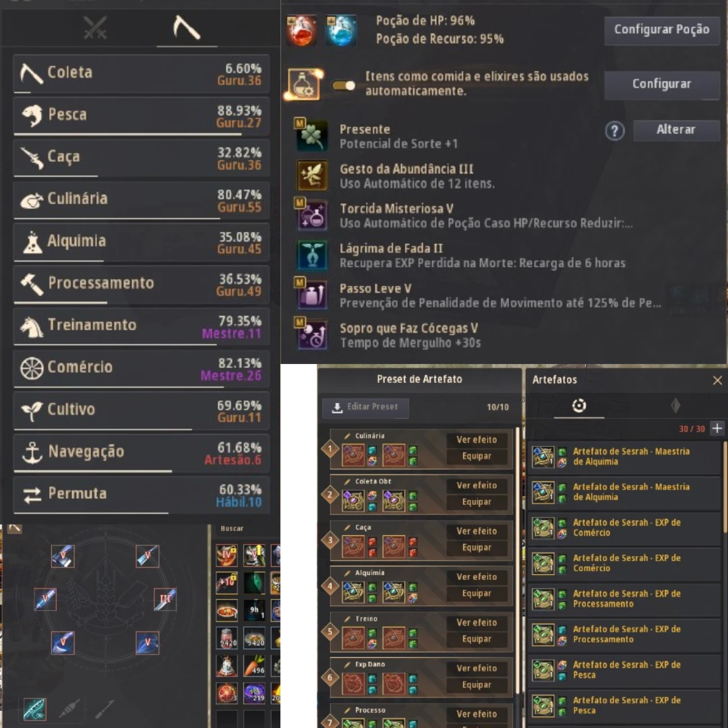Add artifact slots with plus icon
728x728 pixels.
pos(717,428)
